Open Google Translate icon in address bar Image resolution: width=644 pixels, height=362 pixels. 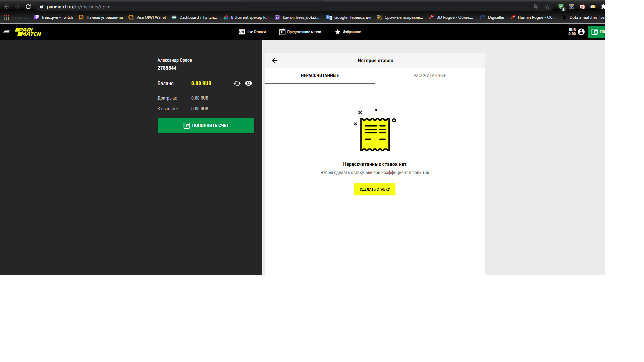click(537, 7)
